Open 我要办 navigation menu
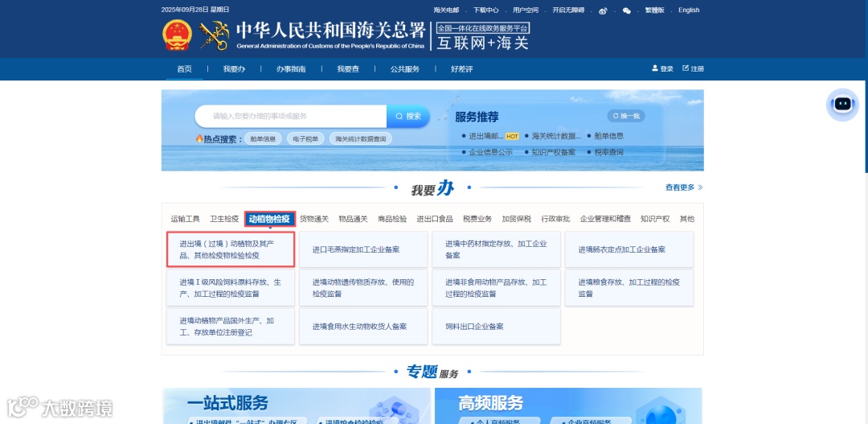Image resolution: width=868 pixels, height=424 pixels. [234, 69]
